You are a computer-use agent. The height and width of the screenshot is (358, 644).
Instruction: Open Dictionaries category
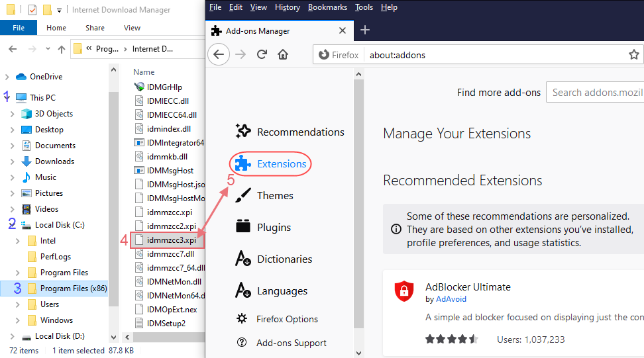click(274, 259)
